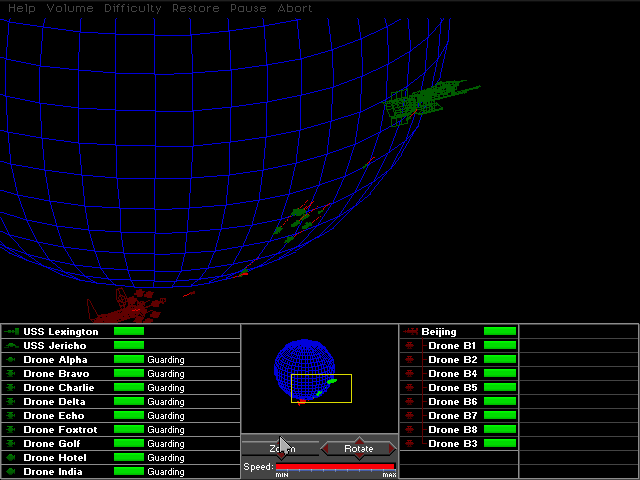Select the Drone Echo icon
Viewport: 640px width, 480px height.
[x=12, y=415]
